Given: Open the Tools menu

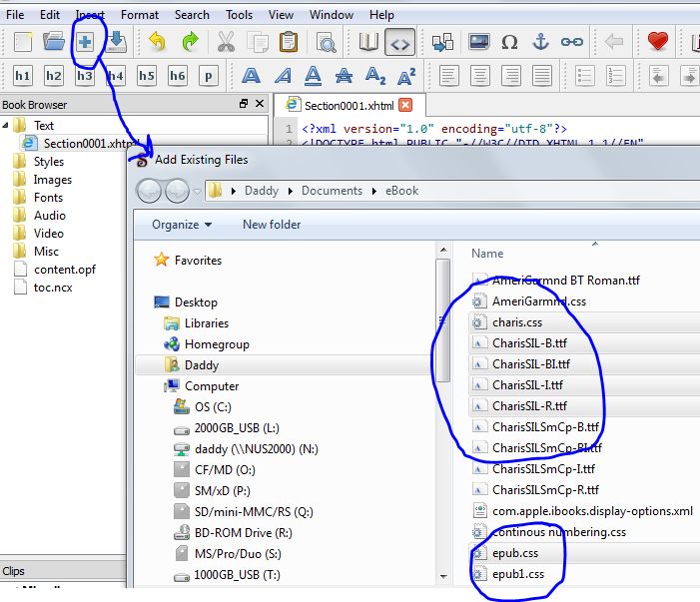Looking at the screenshot, I should coord(239,15).
